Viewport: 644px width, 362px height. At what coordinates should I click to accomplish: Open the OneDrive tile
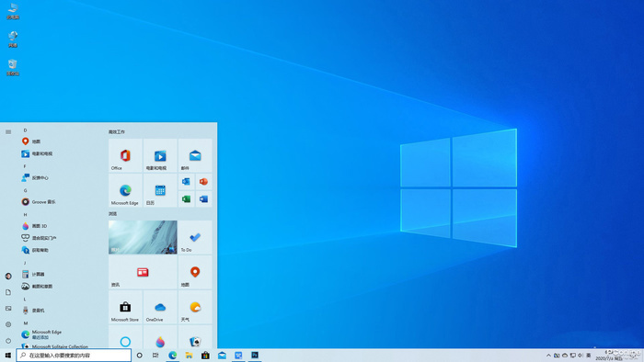pyautogui.click(x=160, y=307)
